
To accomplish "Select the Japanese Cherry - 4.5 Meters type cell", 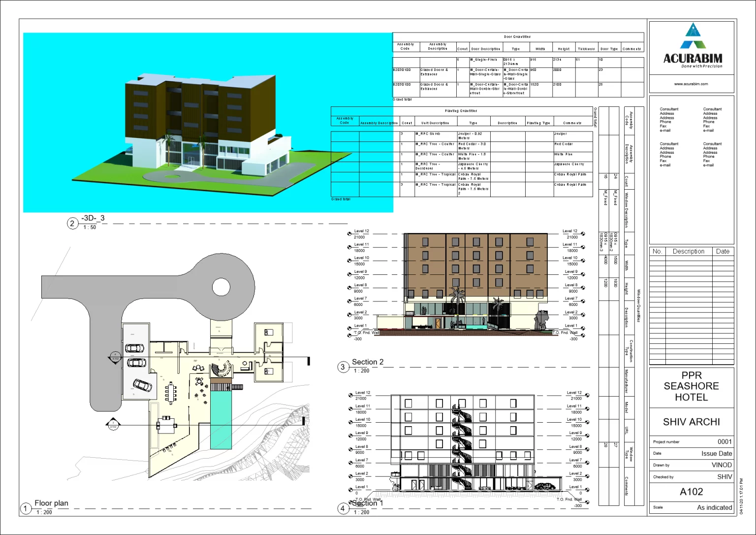I will click(x=473, y=167).
